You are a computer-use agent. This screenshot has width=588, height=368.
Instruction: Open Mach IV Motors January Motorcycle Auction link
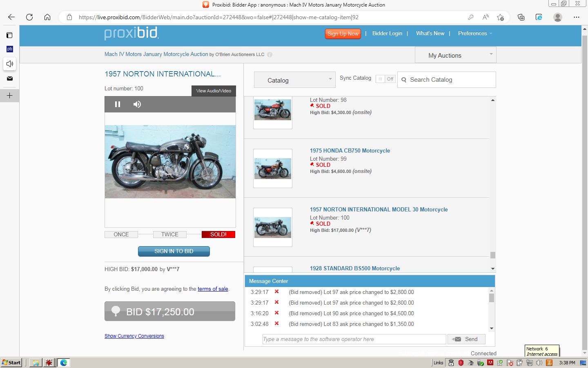click(x=156, y=54)
